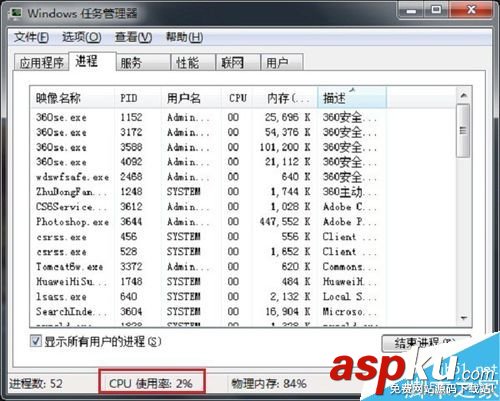Switch to the 服务 tab
The image size is (500, 401).
point(143,62)
